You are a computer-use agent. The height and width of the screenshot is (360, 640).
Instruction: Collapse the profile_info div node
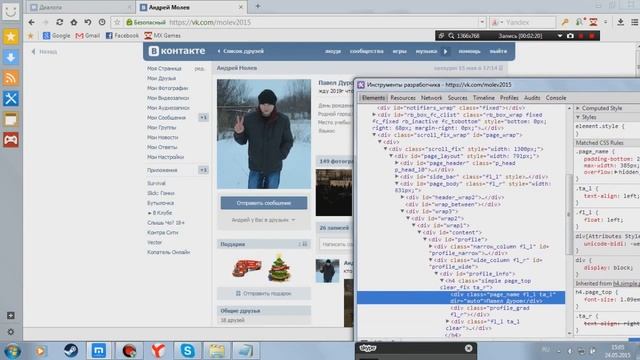point(436,273)
